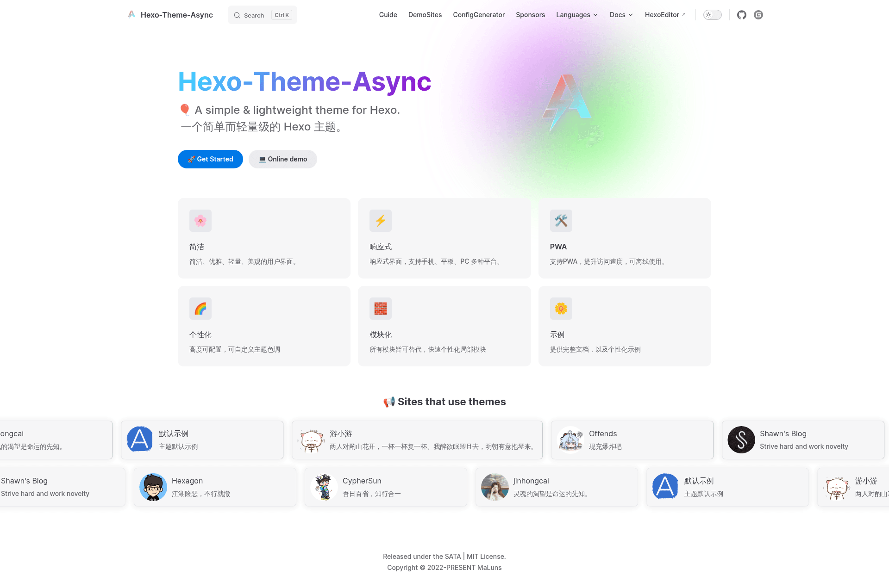Click the flower icon on 简洁 card
Image resolution: width=889 pixels, height=588 pixels.
click(x=200, y=221)
